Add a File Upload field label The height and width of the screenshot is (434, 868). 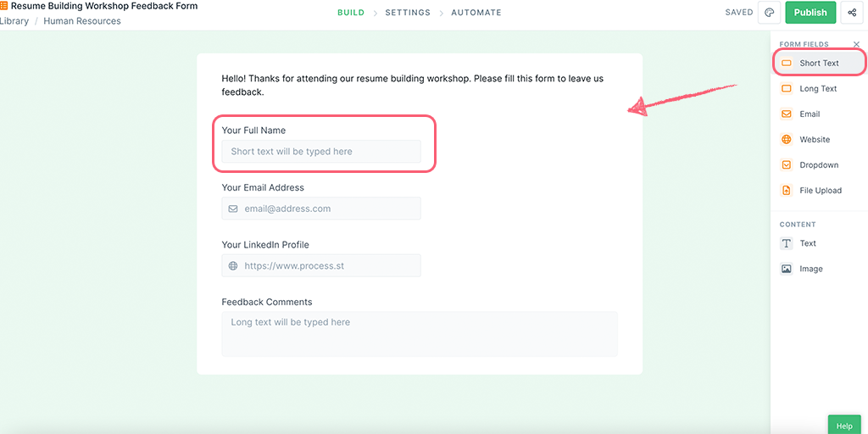[x=821, y=191]
